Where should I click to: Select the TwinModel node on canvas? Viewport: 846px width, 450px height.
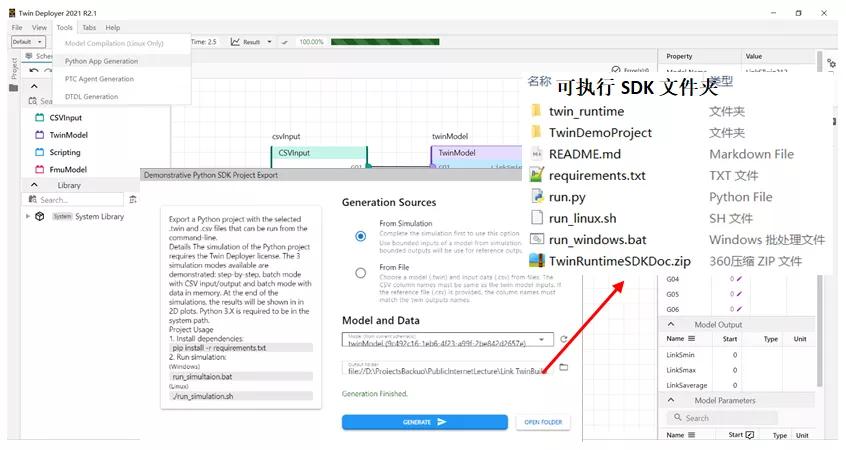(476, 155)
